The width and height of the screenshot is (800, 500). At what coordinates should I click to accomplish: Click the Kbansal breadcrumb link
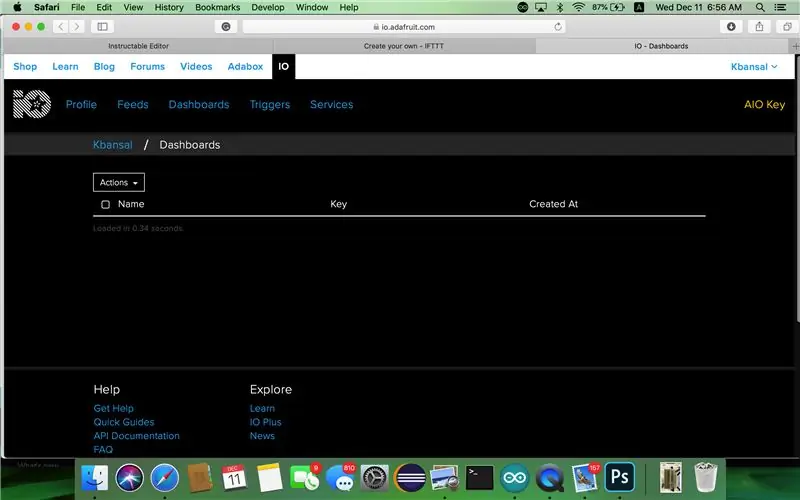[112, 145]
